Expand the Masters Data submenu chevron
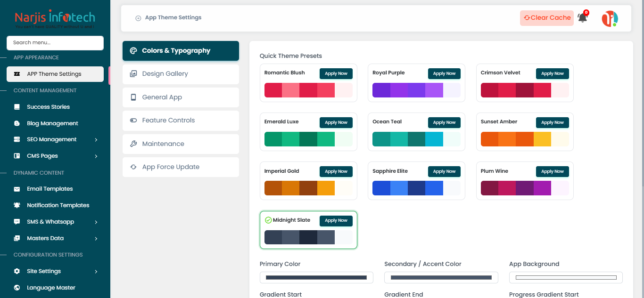Viewport: 644px width, 298px height. point(96,239)
